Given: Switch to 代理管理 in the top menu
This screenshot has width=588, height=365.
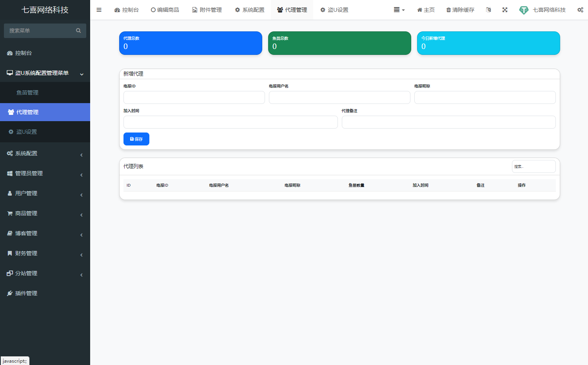Looking at the screenshot, I should click(292, 10).
